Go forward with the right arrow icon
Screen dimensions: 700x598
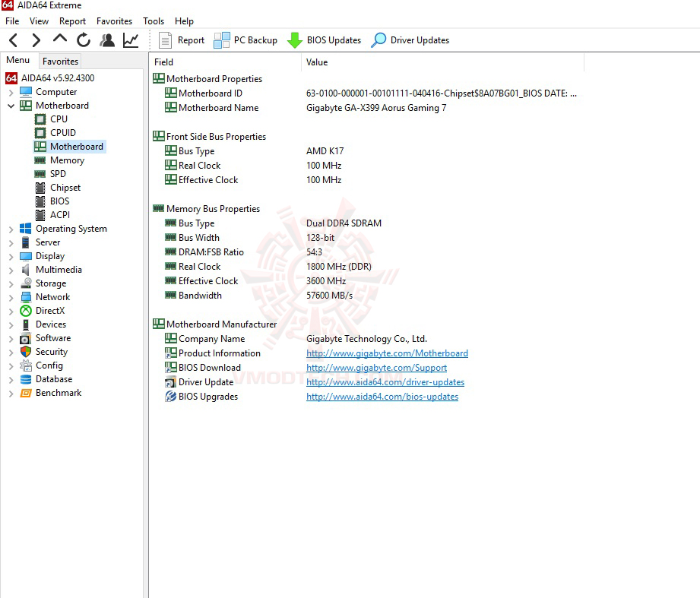pyautogui.click(x=36, y=40)
